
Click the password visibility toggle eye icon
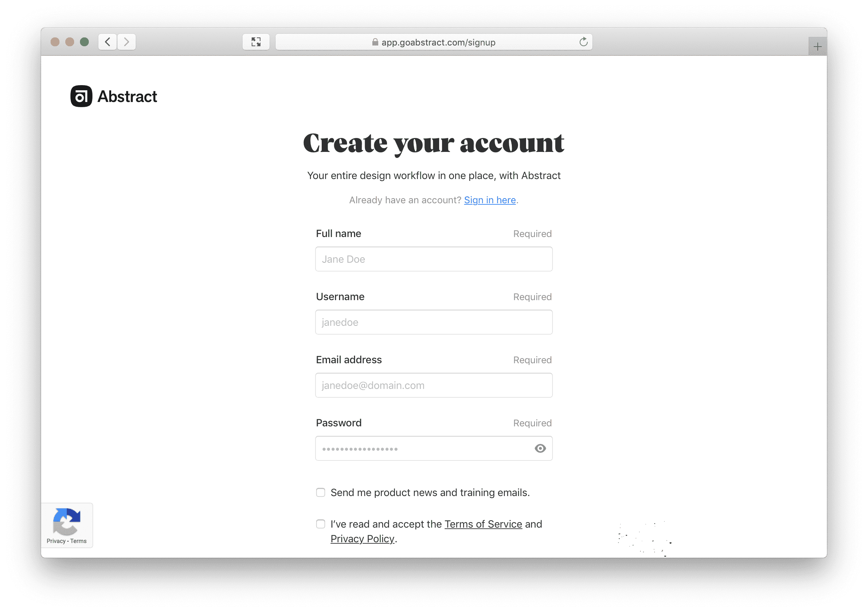(540, 448)
